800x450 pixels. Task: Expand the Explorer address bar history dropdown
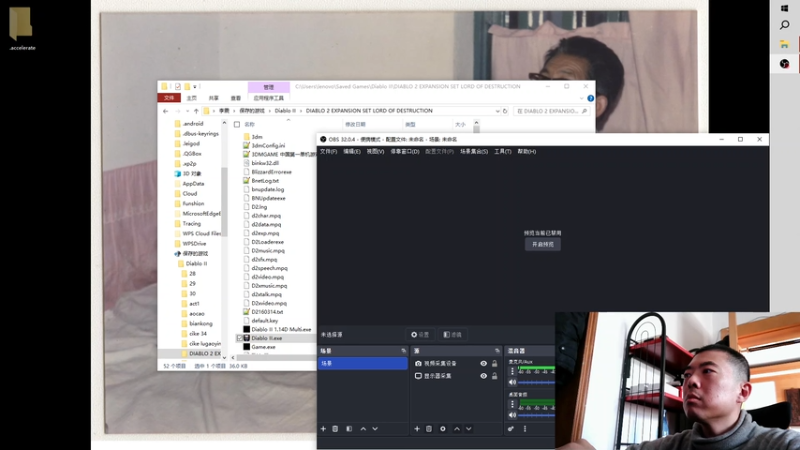click(x=497, y=111)
